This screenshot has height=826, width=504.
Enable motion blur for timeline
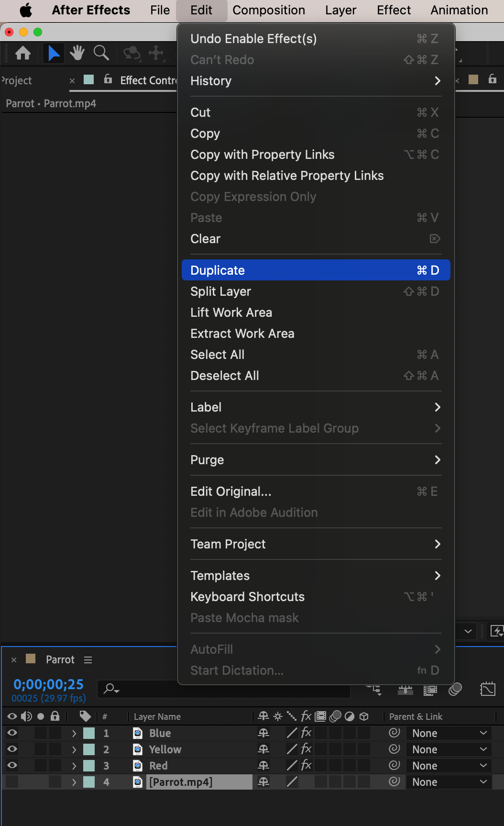pos(455,689)
